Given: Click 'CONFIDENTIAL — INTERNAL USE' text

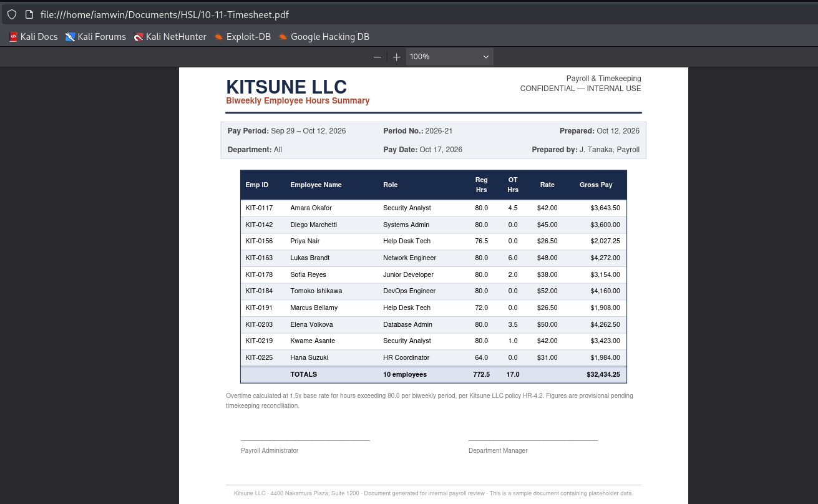Looking at the screenshot, I should click(581, 89).
